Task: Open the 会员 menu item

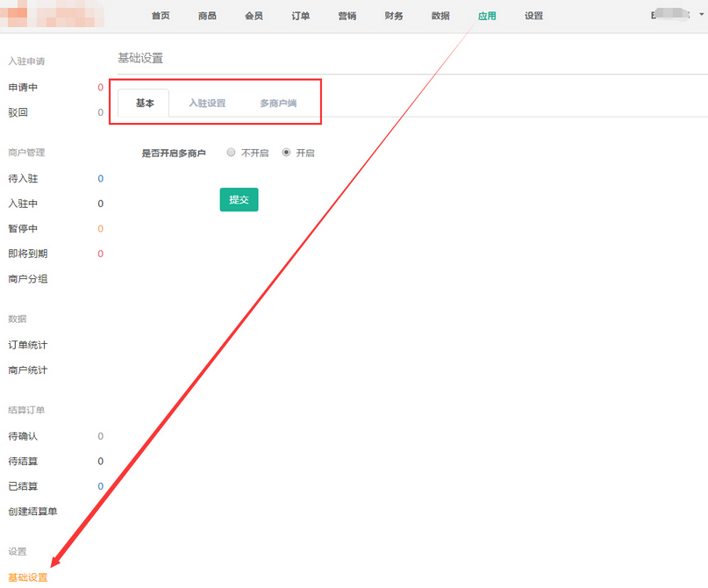Action: (x=254, y=16)
